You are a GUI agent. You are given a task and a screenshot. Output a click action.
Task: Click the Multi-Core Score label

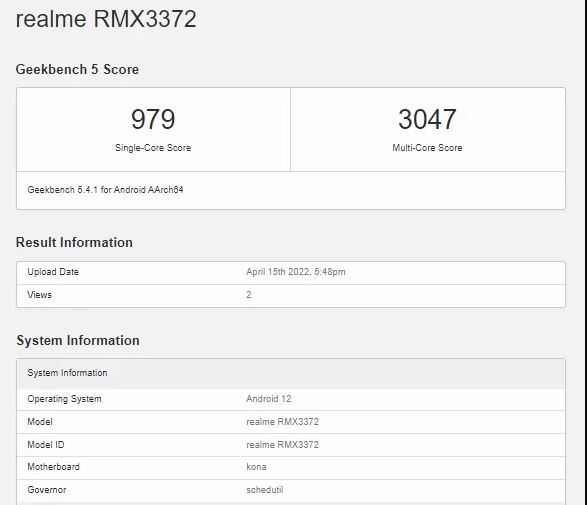click(x=427, y=148)
